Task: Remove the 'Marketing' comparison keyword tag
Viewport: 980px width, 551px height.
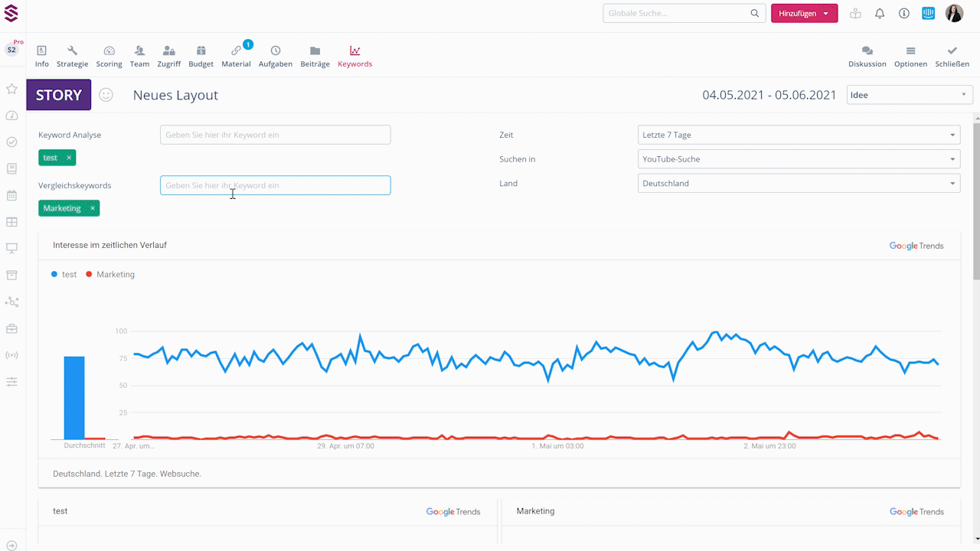Action: click(93, 208)
